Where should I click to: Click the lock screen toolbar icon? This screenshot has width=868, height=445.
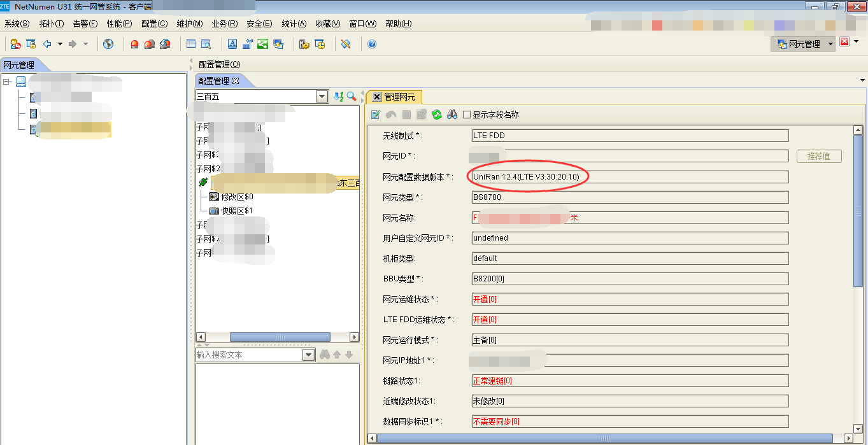click(31, 44)
